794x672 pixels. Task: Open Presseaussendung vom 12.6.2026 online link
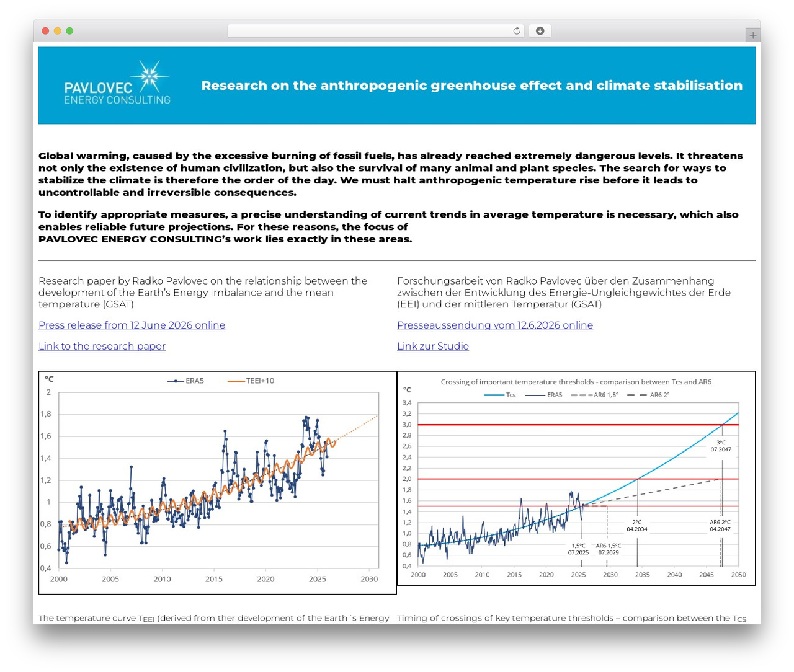495,325
